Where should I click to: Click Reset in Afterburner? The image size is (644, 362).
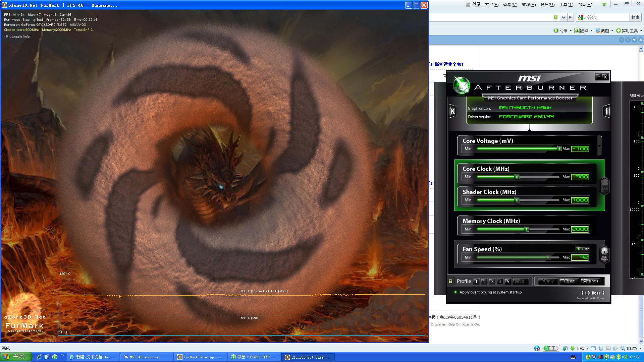(569, 281)
